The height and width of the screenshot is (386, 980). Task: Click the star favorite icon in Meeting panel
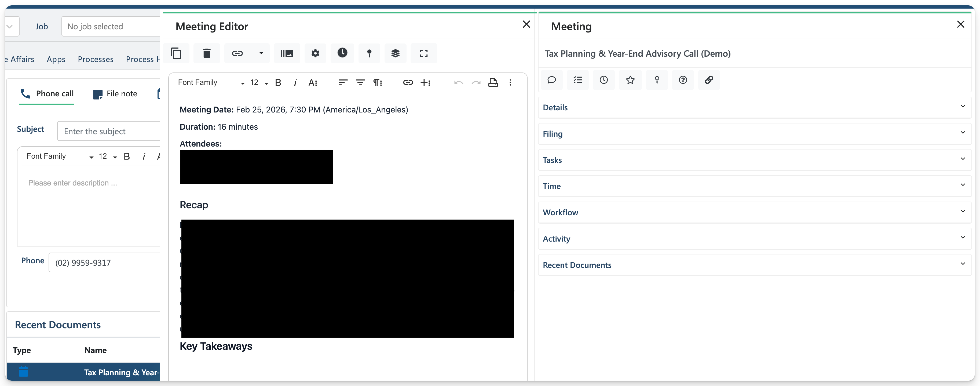(630, 80)
